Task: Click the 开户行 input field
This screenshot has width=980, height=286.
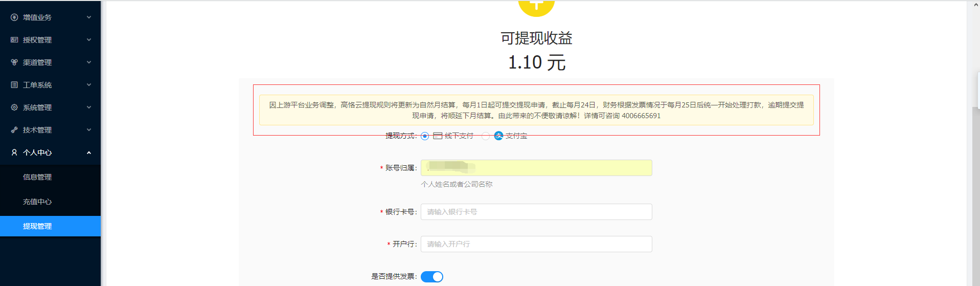Action: 536,244
